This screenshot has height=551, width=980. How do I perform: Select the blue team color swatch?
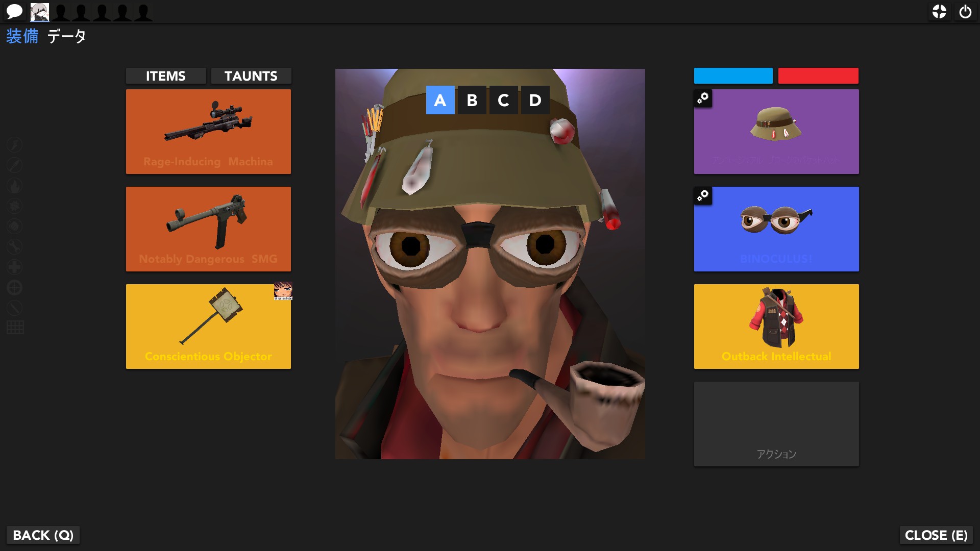tap(733, 76)
